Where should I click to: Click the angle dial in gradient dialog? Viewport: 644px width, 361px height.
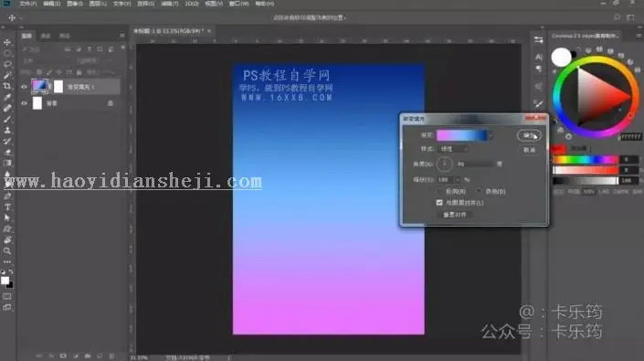[x=444, y=165]
